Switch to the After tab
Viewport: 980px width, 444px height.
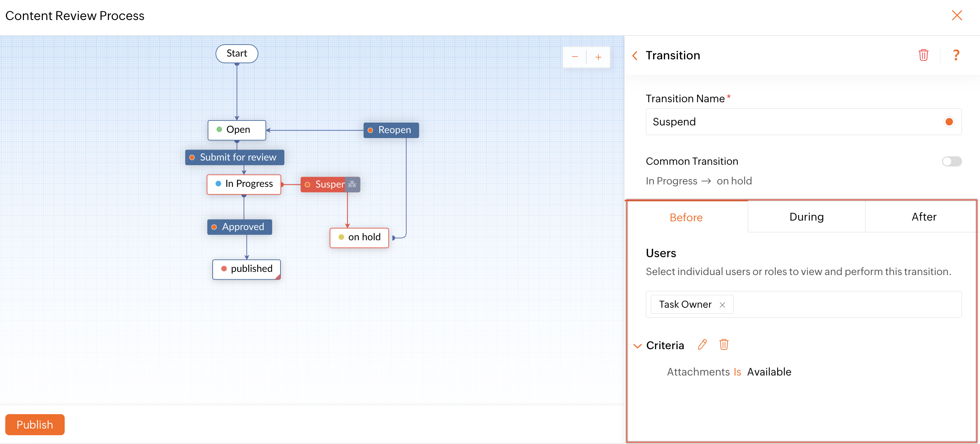[923, 217]
